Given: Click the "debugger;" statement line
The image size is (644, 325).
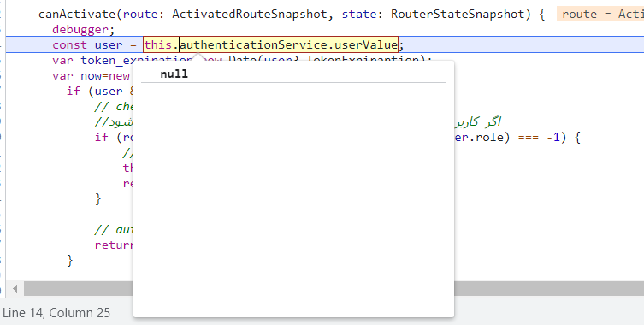Looking at the screenshot, I should click(84, 30).
